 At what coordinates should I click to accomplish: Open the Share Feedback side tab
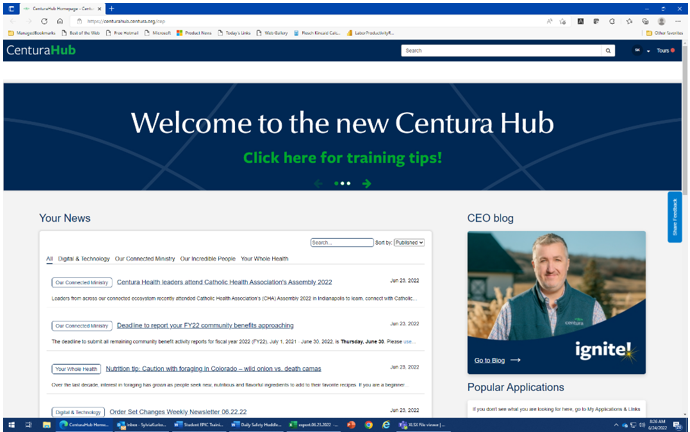(x=675, y=217)
